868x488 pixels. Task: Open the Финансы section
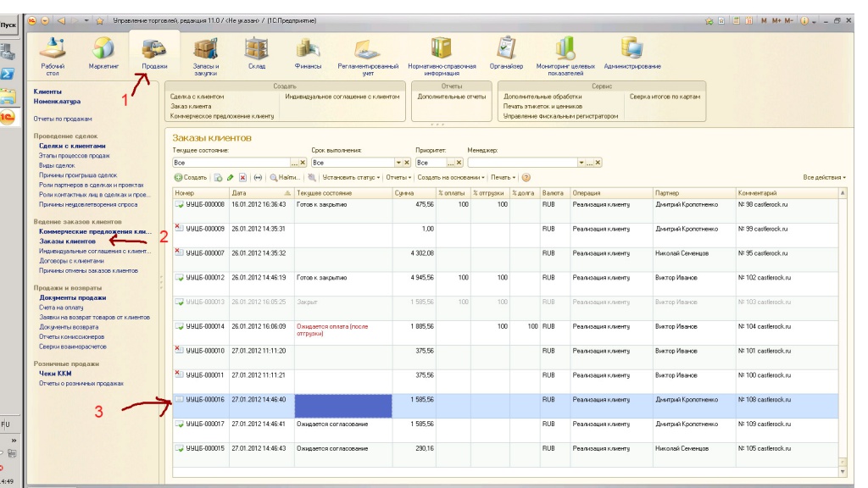click(308, 53)
